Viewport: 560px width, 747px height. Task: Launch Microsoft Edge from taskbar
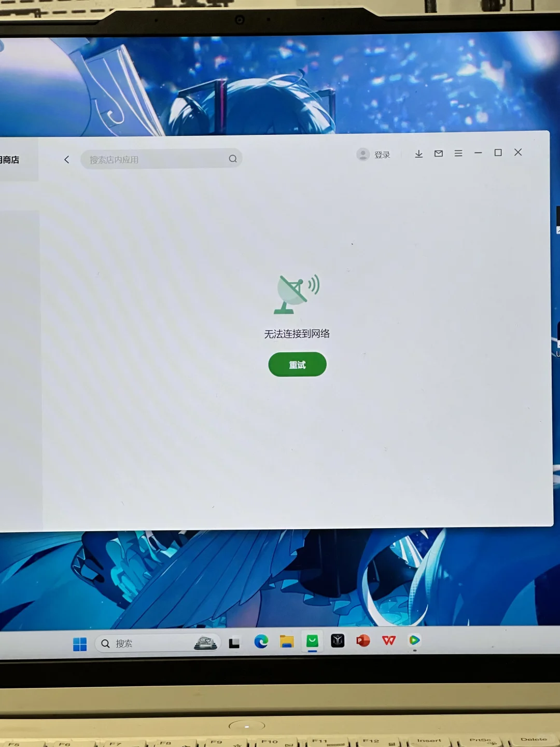[x=261, y=642]
